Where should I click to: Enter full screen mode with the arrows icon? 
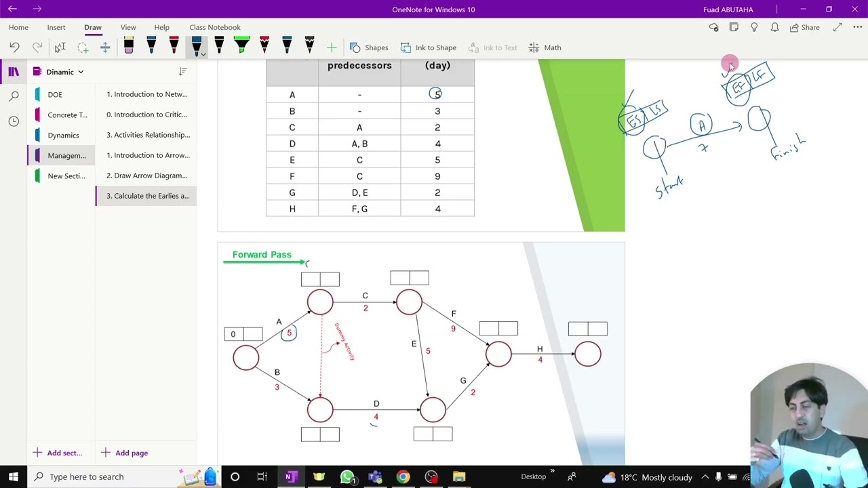coord(837,27)
